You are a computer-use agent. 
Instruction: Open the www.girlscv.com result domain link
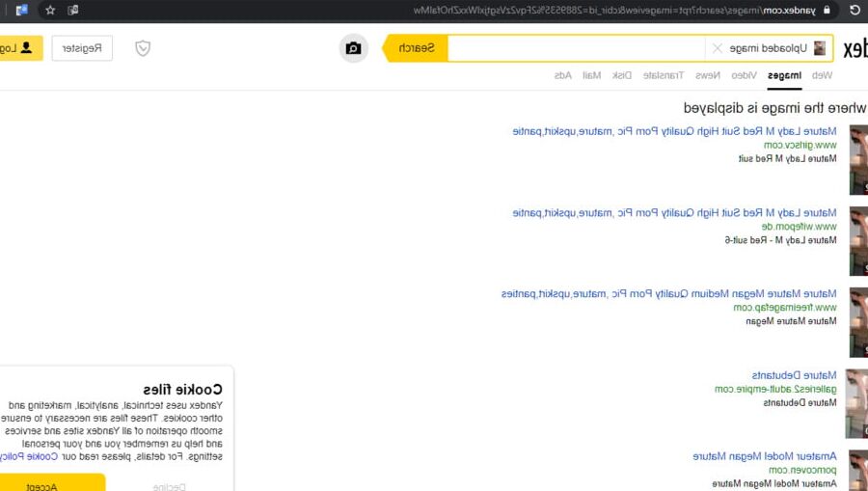coord(800,145)
